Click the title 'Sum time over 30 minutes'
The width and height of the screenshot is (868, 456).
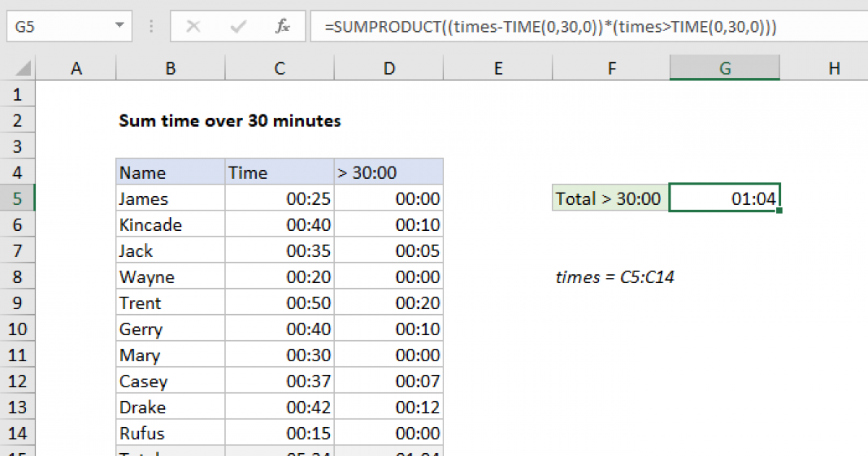coord(229,121)
